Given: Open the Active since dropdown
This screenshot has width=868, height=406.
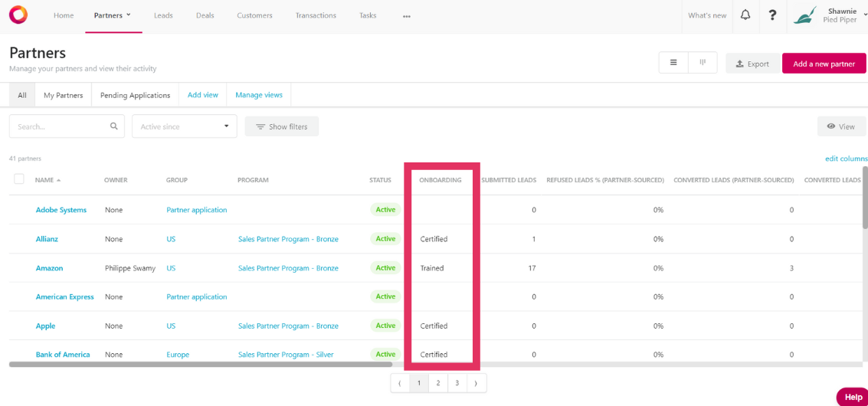Looking at the screenshot, I should point(185,126).
